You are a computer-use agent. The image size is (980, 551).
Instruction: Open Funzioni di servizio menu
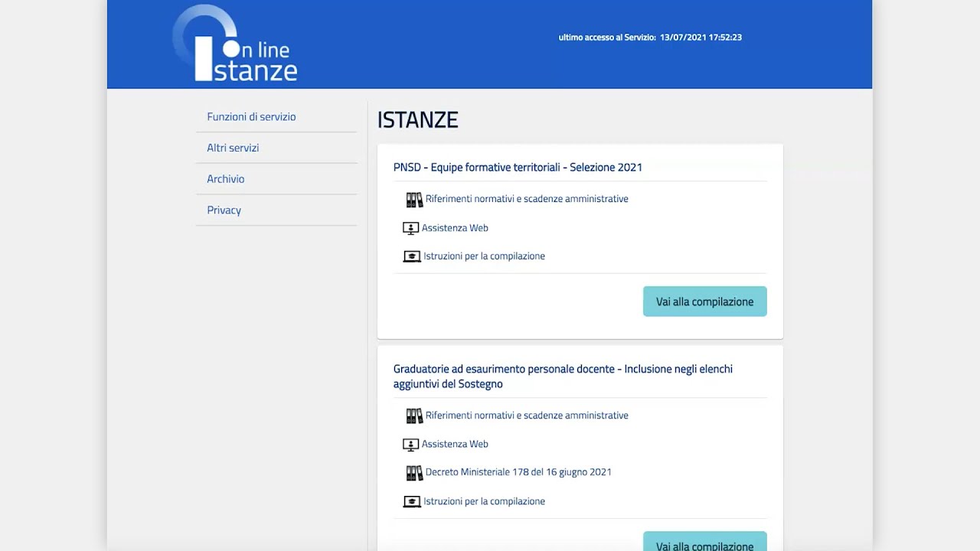[251, 117]
